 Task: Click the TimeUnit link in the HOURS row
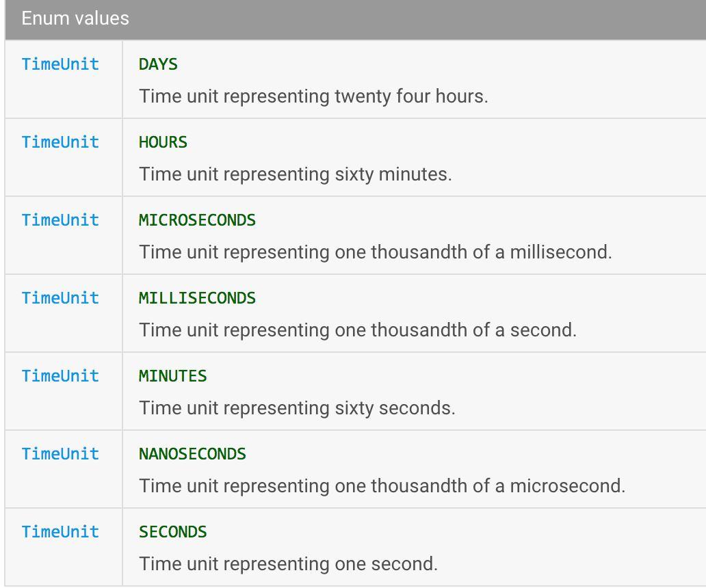click(x=60, y=142)
